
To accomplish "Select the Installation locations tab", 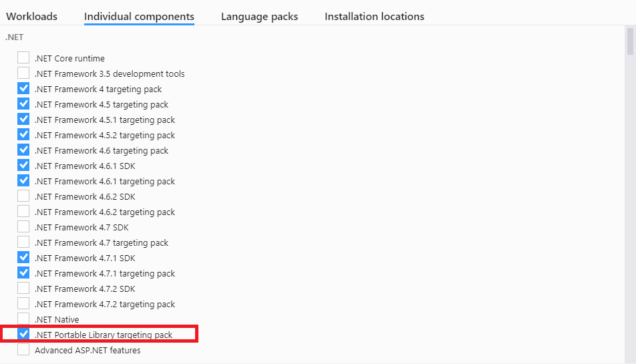I will point(374,17).
